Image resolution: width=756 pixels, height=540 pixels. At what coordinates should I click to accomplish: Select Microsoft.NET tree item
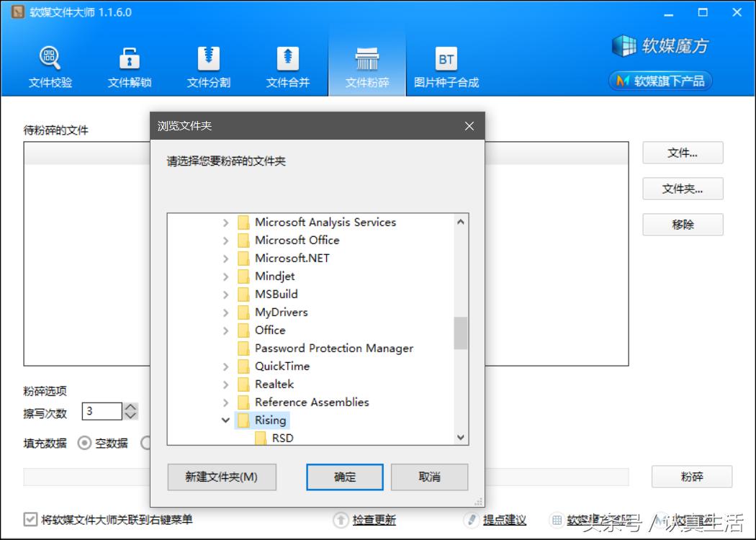pos(284,258)
